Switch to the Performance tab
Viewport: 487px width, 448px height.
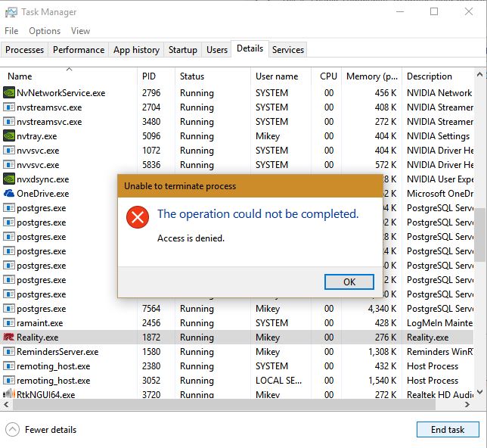click(79, 50)
